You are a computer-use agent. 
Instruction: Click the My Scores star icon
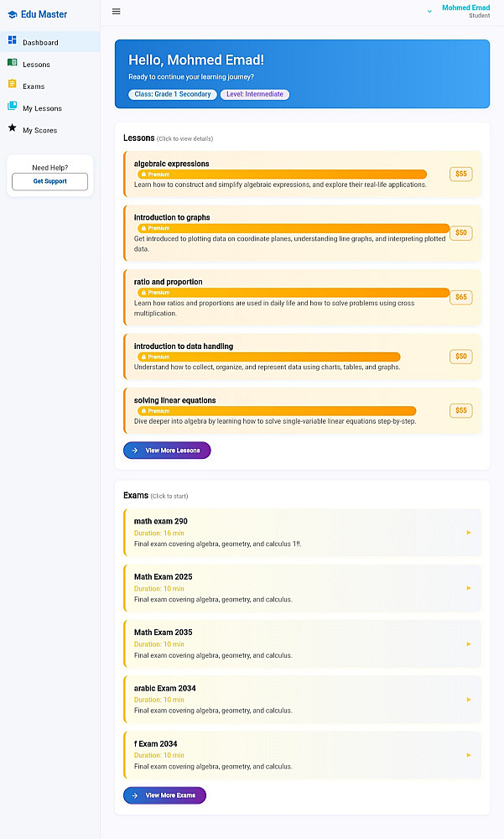[12, 128]
